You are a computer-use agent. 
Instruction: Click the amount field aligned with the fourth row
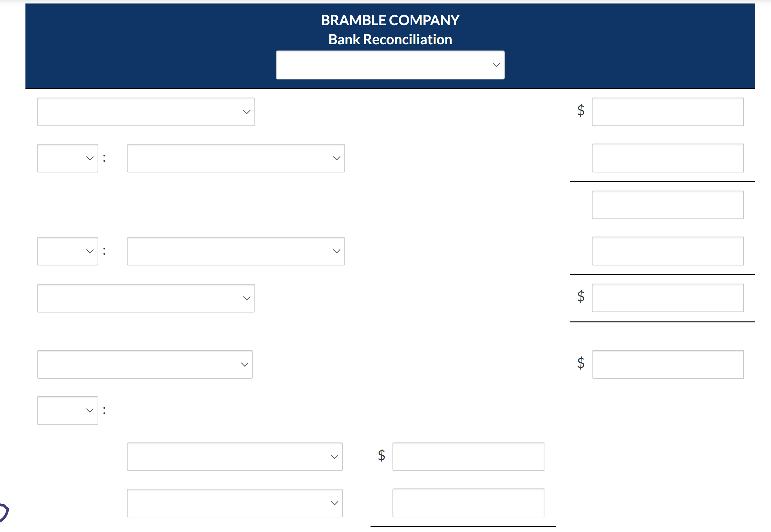pyautogui.click(x=667, y=251)
